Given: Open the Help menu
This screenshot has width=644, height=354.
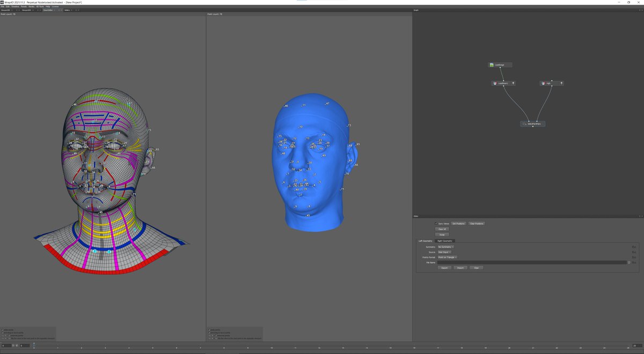Looking at the screenshot, I should pyautogui.click(x=48, y=6).
